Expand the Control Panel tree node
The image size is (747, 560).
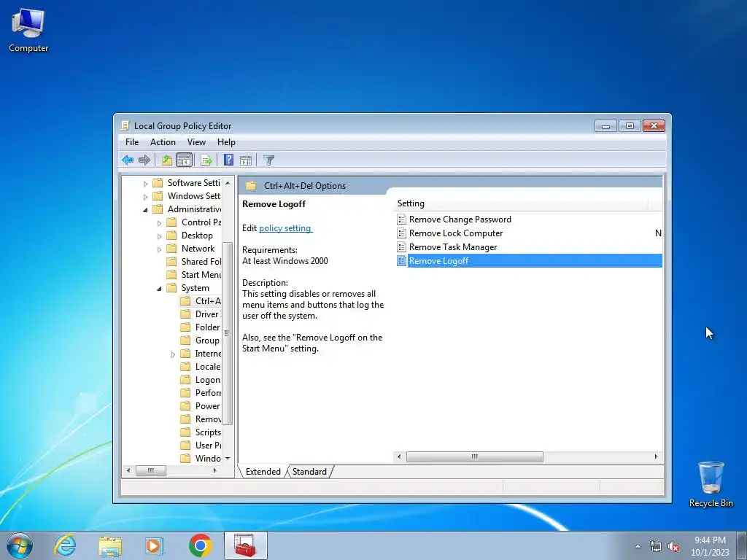(x=159, y=223)
